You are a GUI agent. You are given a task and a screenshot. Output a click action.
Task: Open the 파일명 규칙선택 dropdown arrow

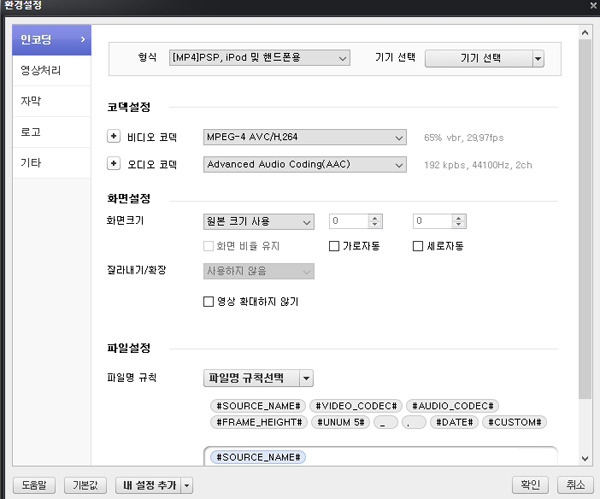(x=307, y=378)
